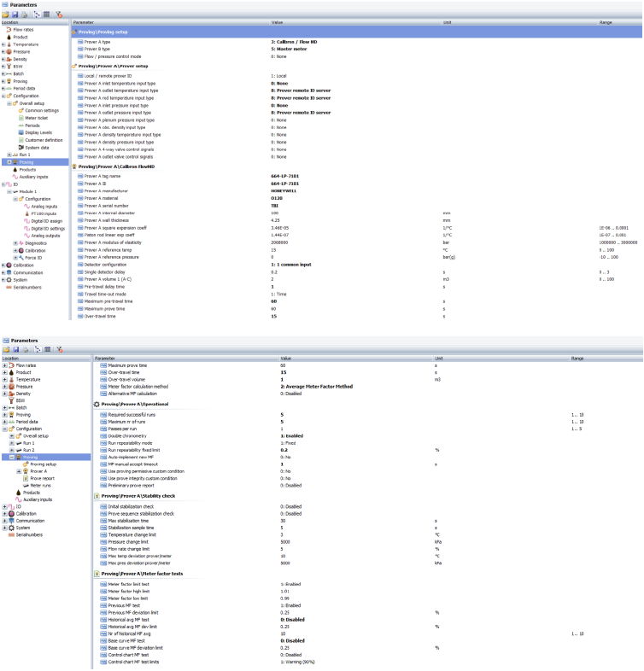
Task: Click Meter factor high limit value 1.01
Action: tap(284, 592)
